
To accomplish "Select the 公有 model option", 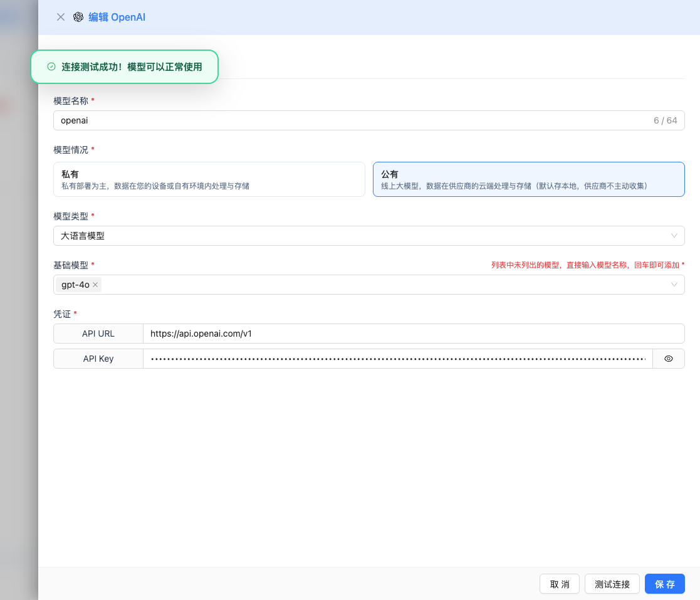I will (x=528, y=179).
